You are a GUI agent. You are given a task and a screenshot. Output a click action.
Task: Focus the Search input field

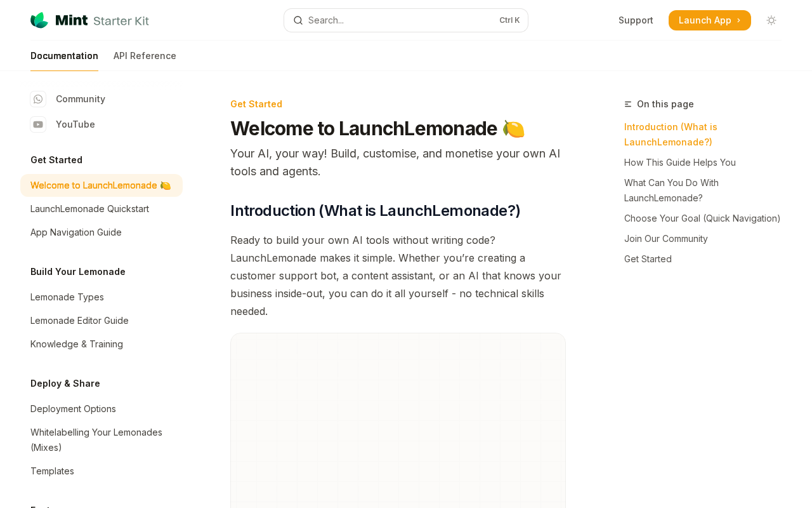(406, 20)
